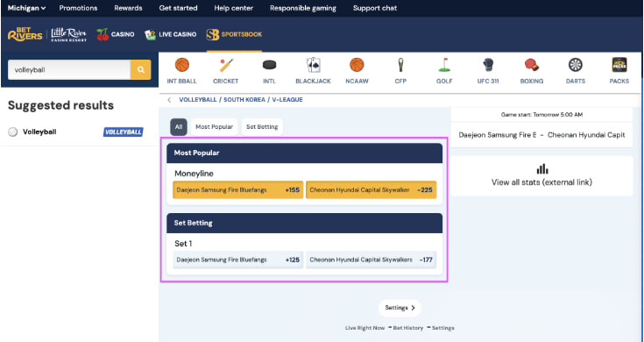Click the V-LEAGUE breadcrumb link
Viewport: 644px width, 342px height.
point(287,100)
